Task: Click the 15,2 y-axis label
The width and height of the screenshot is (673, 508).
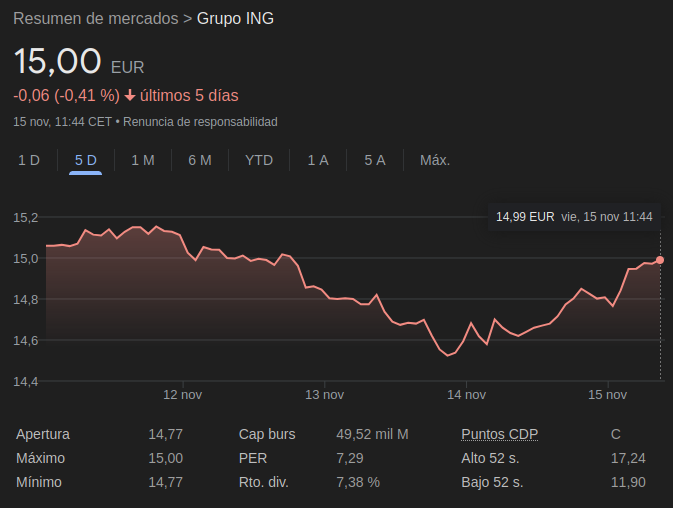Action: tap(26, 218)
